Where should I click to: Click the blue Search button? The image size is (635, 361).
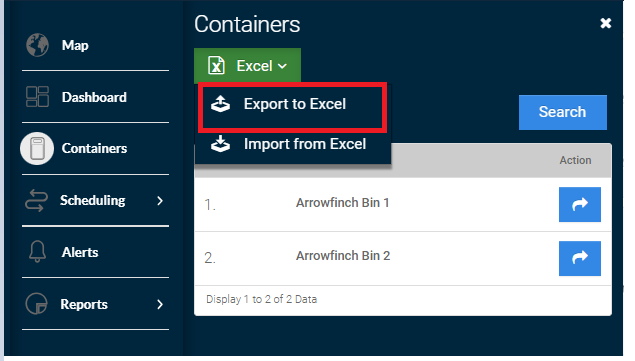tap(563, 112)
